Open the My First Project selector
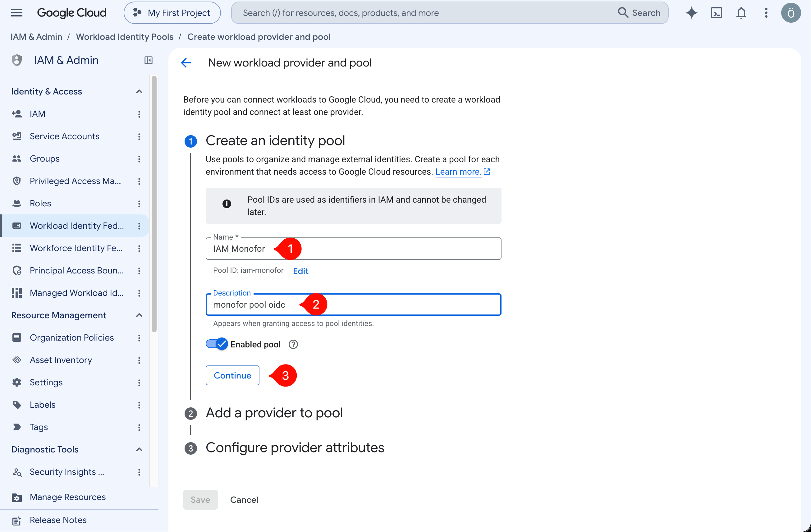 [x=172, y=13]
